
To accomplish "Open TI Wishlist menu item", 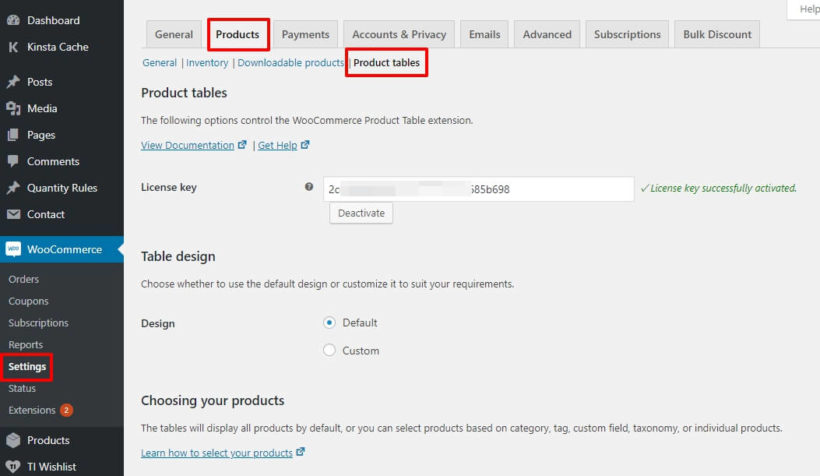I will (51, 467).
